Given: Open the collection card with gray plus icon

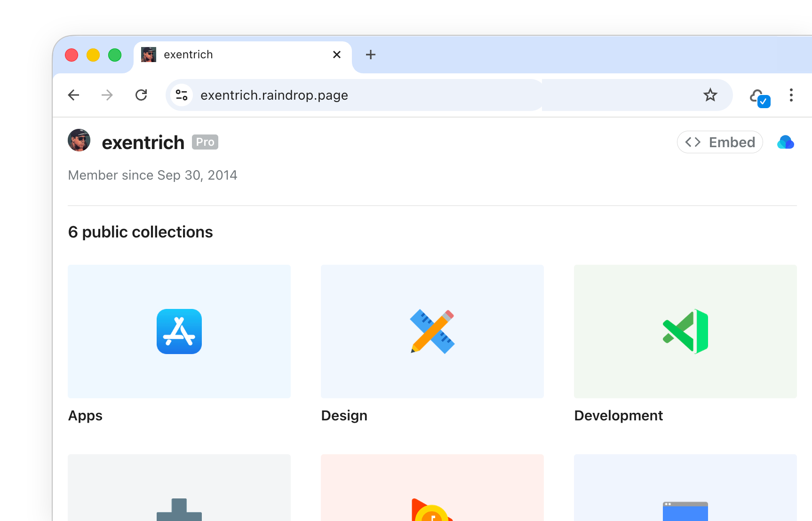Looking at the screenshot, I should (179, 488).
